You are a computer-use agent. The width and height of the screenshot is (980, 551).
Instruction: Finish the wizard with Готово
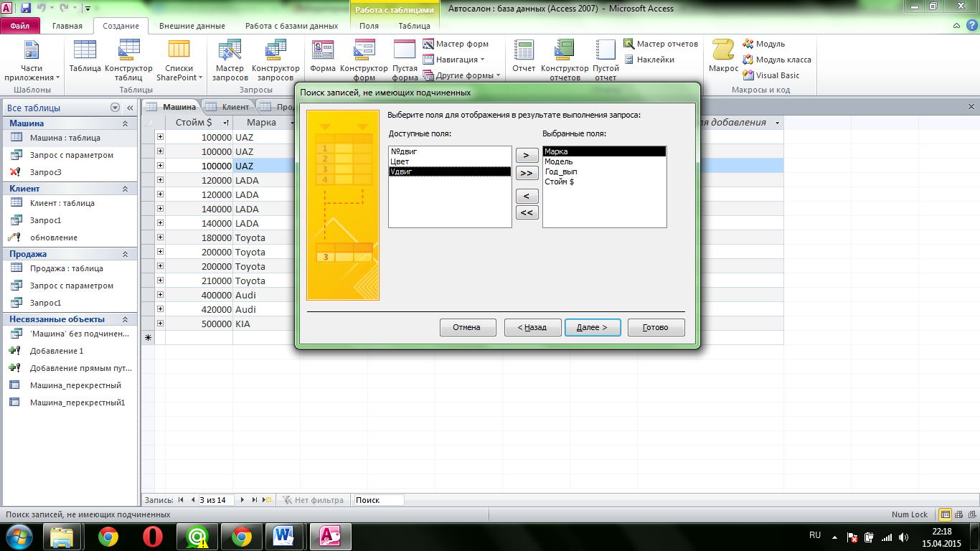coord(656,327)
